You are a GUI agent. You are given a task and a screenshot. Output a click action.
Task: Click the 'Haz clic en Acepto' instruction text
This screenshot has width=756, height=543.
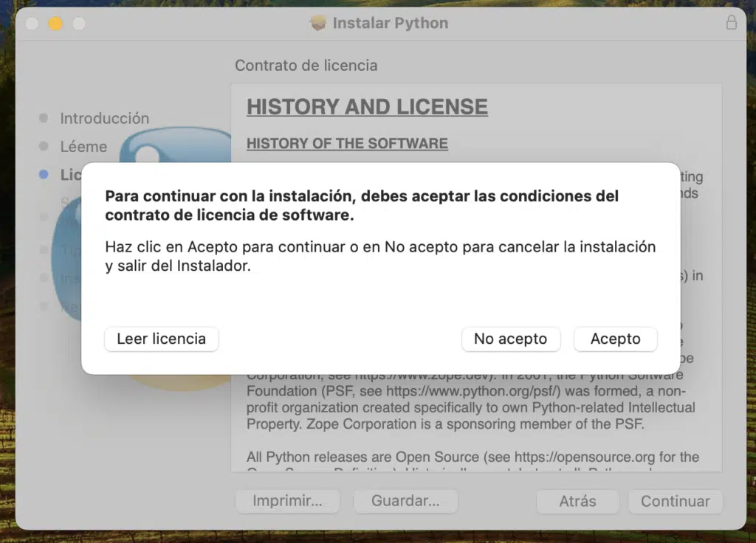point(380,256)
